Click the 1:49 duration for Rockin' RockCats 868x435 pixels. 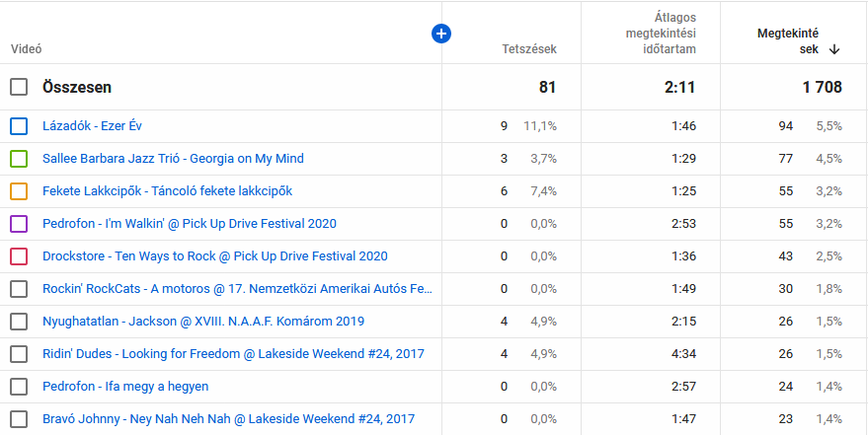pos(684,289)
